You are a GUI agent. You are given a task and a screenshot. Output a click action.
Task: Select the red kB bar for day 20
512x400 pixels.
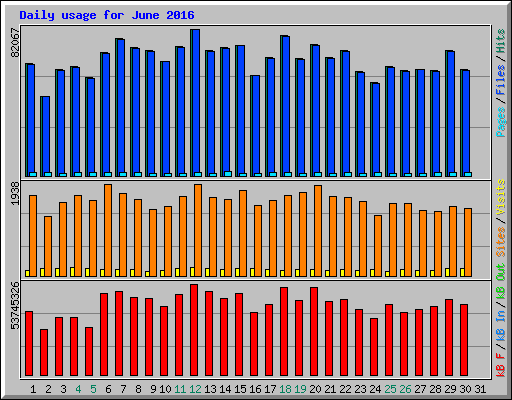click(x=314, y=331)
